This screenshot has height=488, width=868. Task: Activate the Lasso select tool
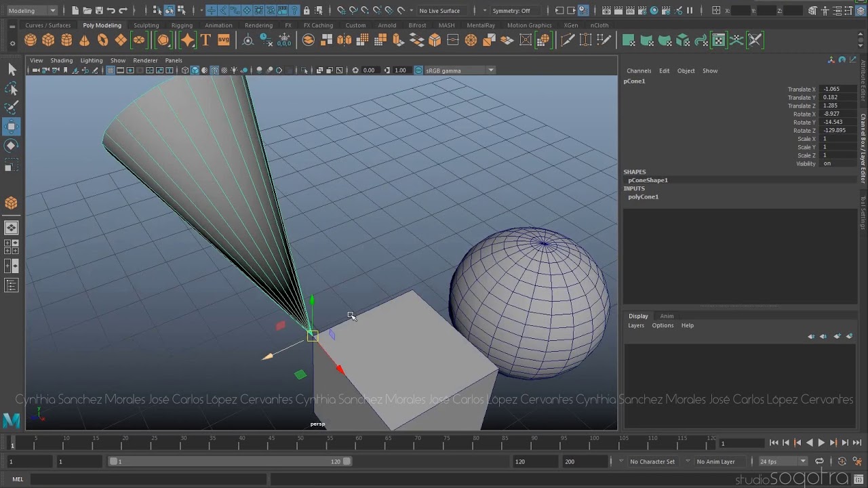[x=12, y=89]
